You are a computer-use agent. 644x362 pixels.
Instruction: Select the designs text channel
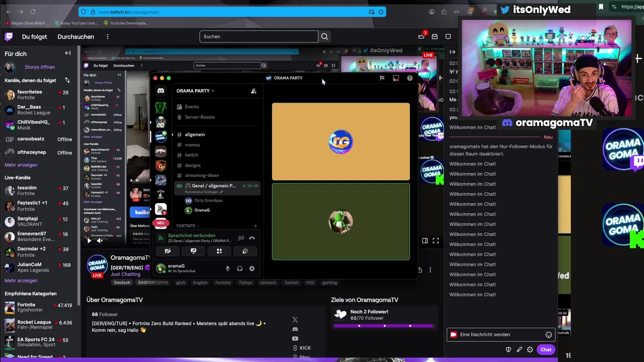193,165
